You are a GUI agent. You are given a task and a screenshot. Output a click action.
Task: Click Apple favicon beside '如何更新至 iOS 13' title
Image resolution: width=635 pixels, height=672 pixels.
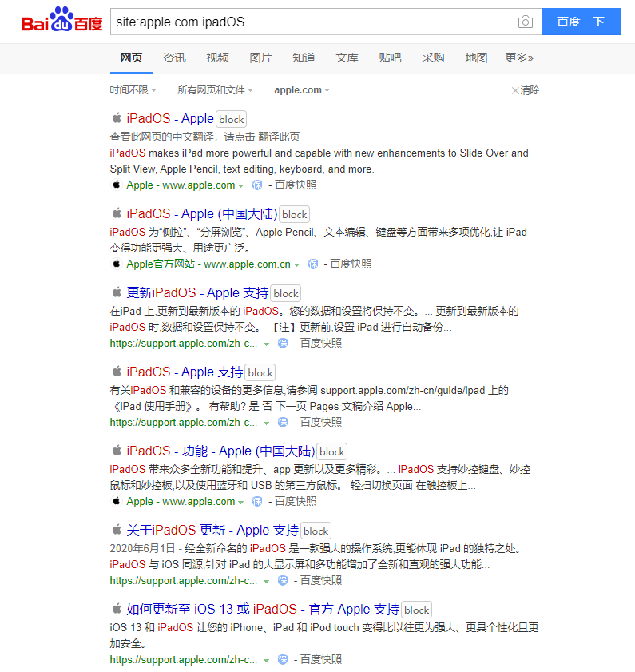point(117,609)
